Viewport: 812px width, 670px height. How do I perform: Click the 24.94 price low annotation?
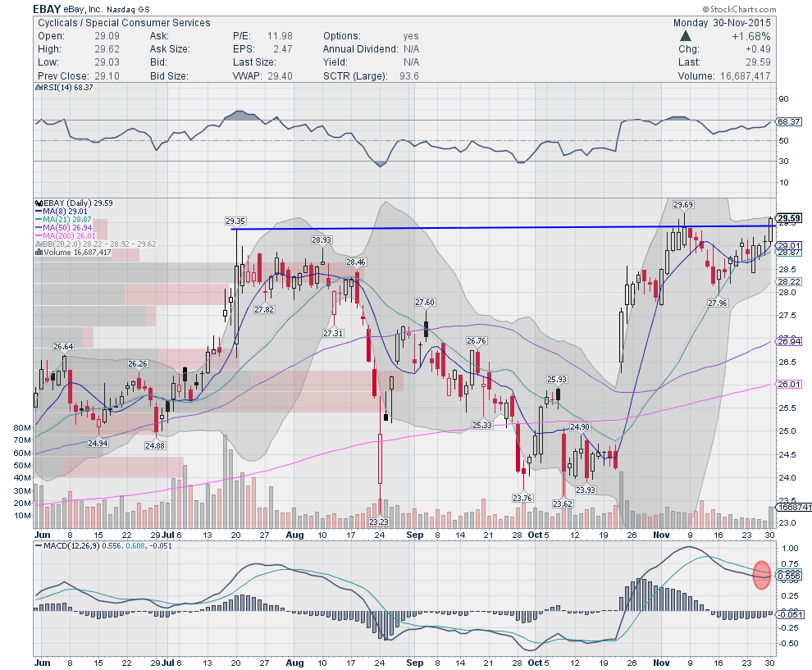click(x=98, y=443)
